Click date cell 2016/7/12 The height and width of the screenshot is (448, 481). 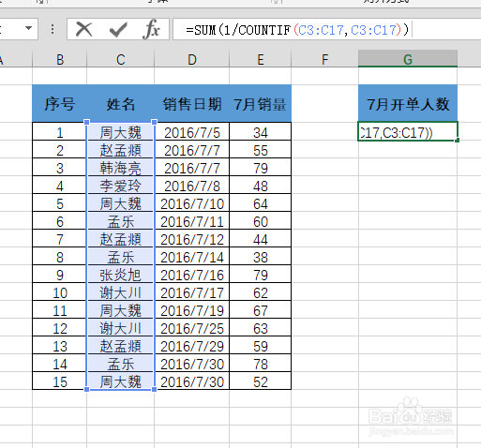pos(192,238)
